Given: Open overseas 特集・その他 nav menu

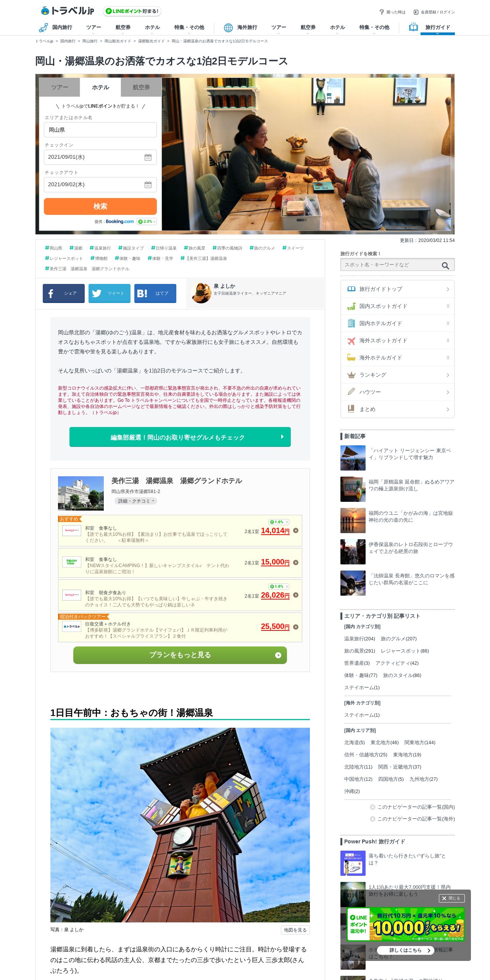Looking at the screenshot, I should pos(374,28).
